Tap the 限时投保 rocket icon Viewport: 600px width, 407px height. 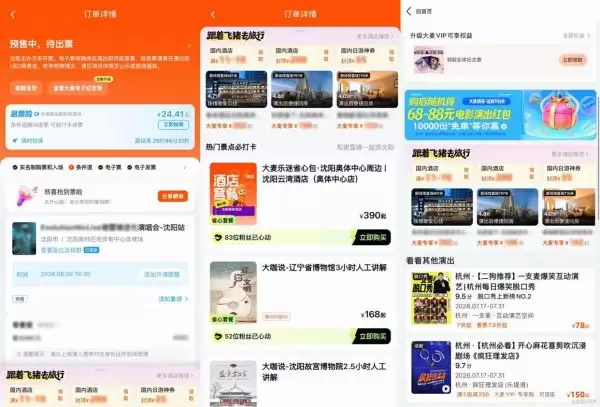(15, 140)
